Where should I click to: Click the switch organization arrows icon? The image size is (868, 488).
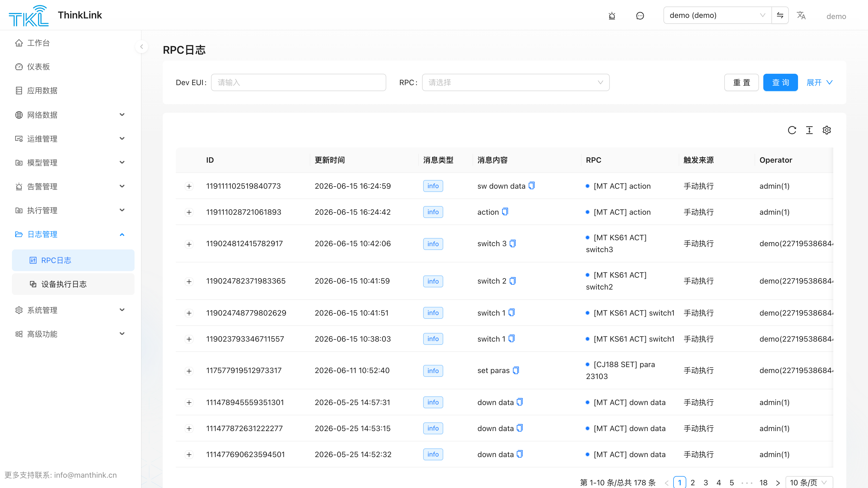pyautogui.click(x=780, y=15)
